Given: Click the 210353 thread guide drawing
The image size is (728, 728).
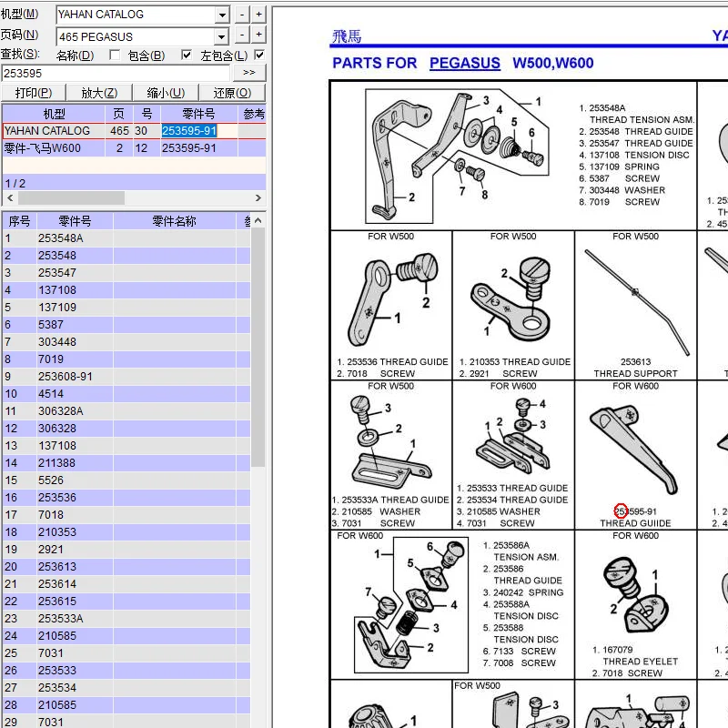Looking at the screenshot, I should 511,299.
